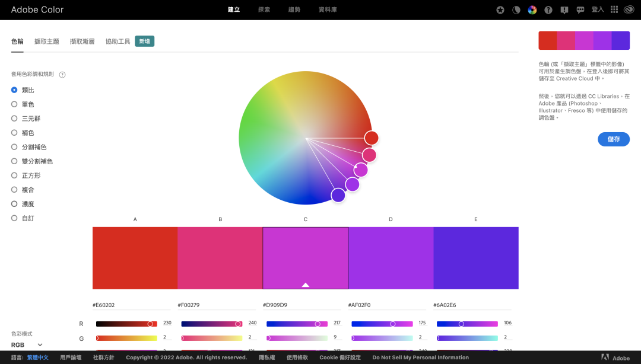This screenshot has width=641, height=364.
Task: Switch to the 擷取漸層 tab
Action: (82, 41)
